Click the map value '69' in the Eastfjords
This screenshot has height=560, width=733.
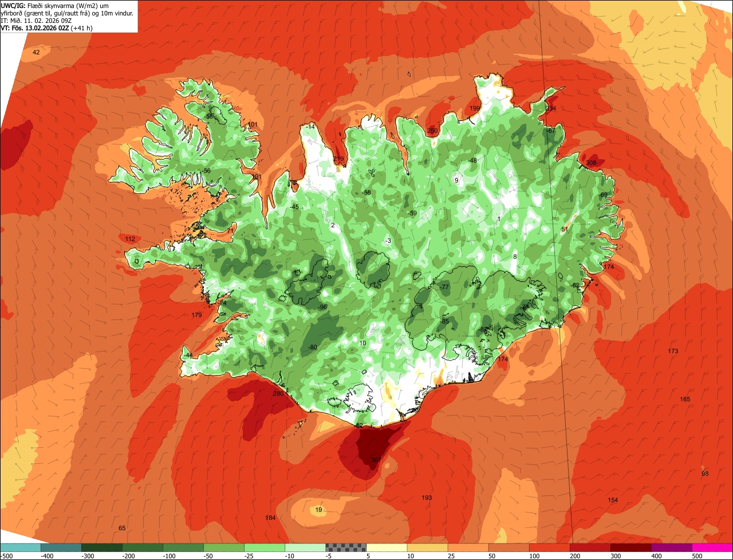coord(604,195)
